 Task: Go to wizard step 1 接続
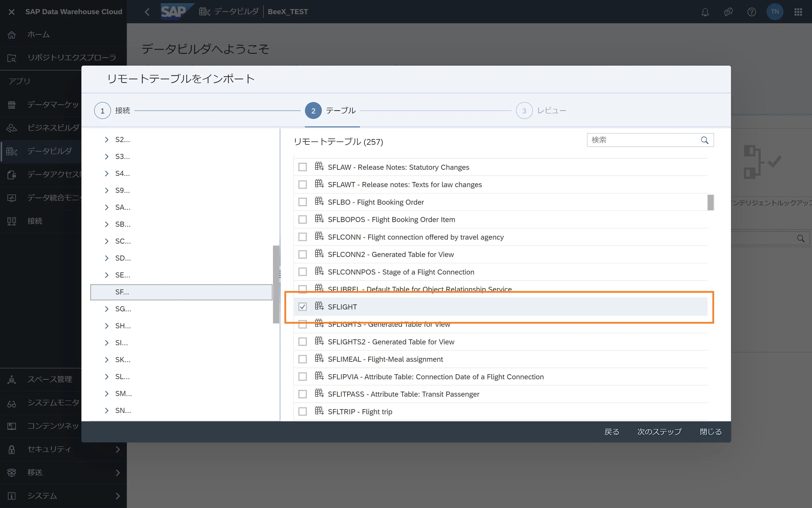tap(112, 110)
